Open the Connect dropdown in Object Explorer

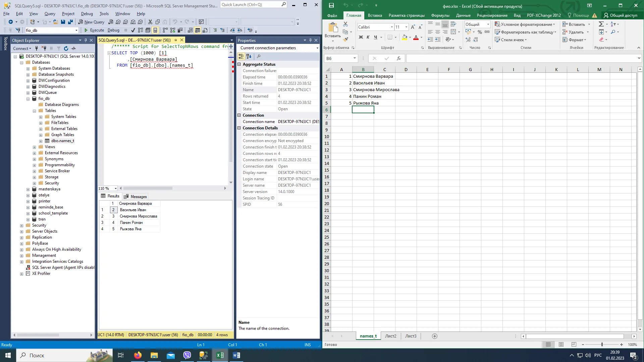(x=22, y=49)
